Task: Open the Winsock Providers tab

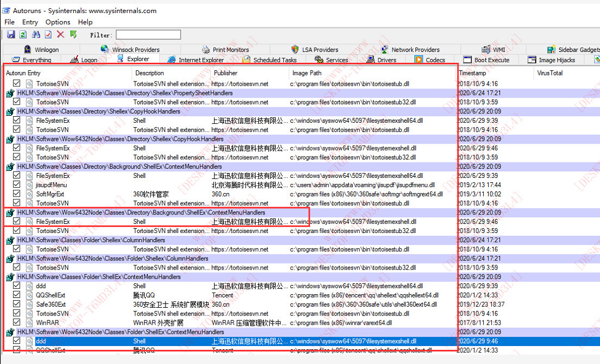Action: click(x=130, y=49)
